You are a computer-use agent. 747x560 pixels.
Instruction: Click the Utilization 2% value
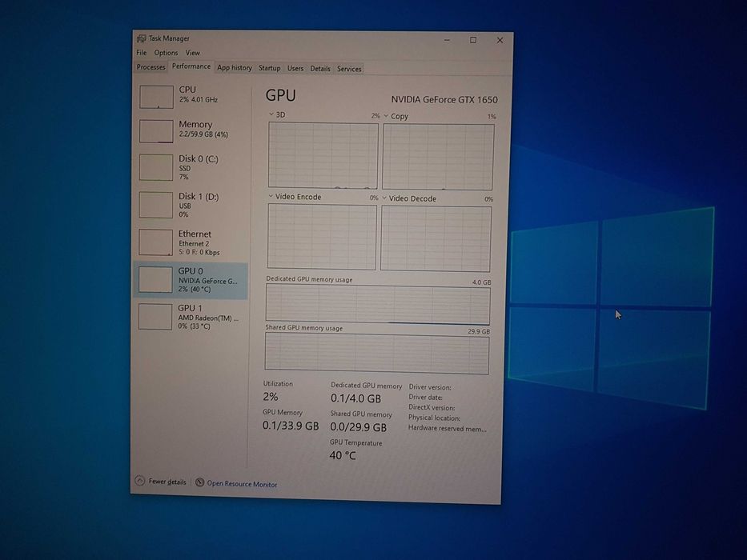point(270,396)
